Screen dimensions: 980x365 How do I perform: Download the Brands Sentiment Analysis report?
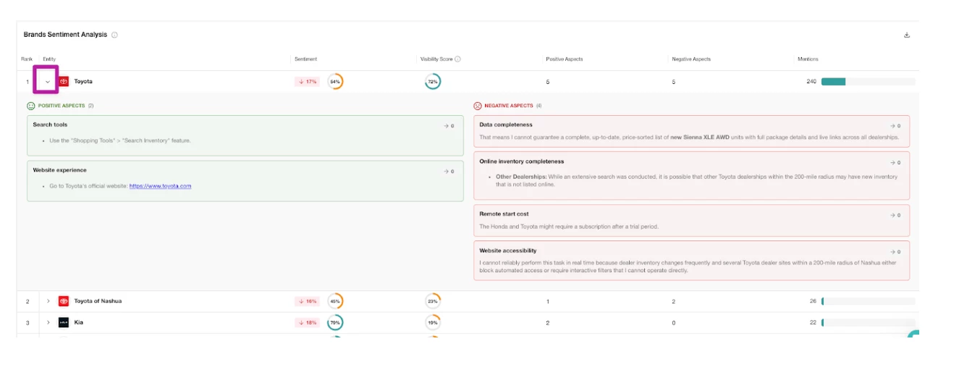[x=907, y=35]
